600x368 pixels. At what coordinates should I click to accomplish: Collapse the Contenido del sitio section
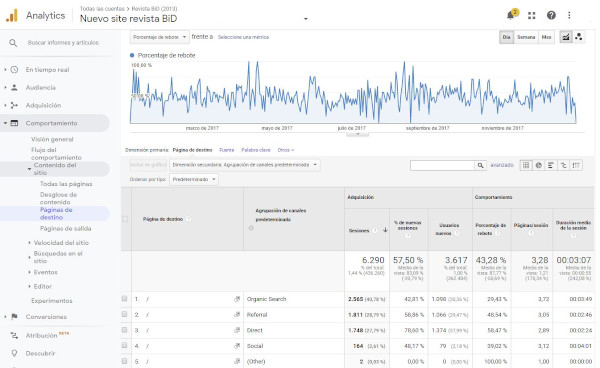[29, 169]
